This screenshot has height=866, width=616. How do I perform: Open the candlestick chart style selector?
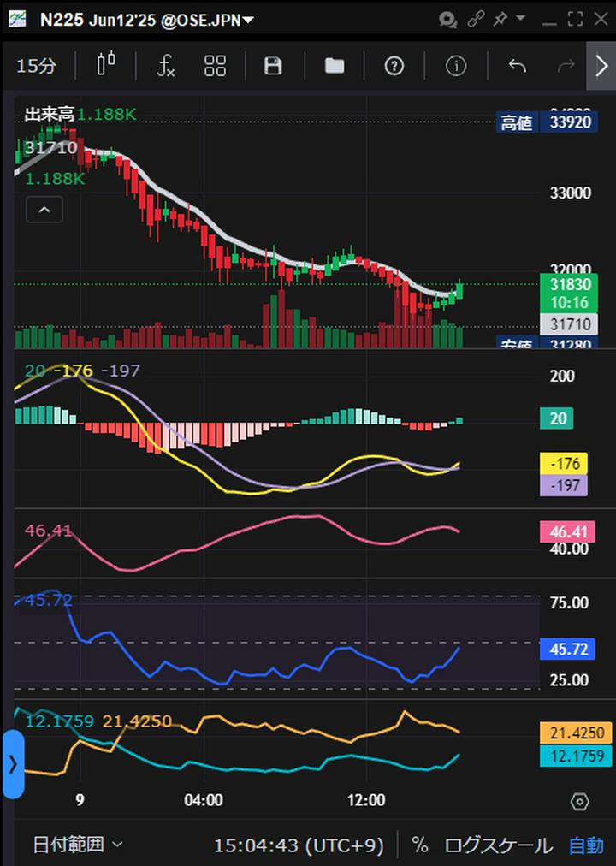(106, 66)
